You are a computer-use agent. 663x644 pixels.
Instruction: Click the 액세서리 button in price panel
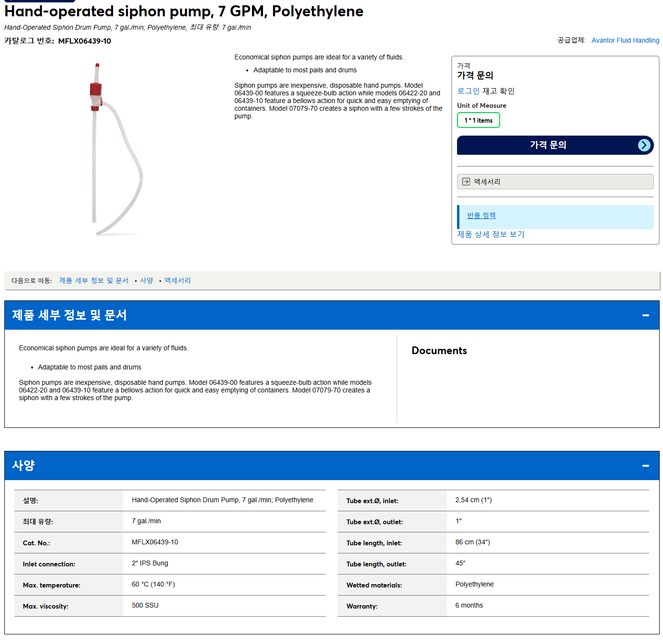(555, 182)
